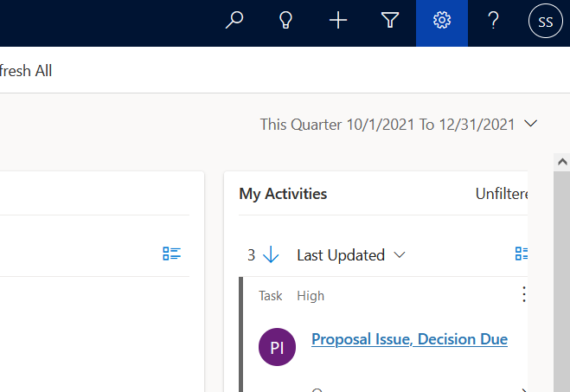570x392 pixels.
Task: Open the task's vertical ellipsis menu
Action: [x=522, y=295]
